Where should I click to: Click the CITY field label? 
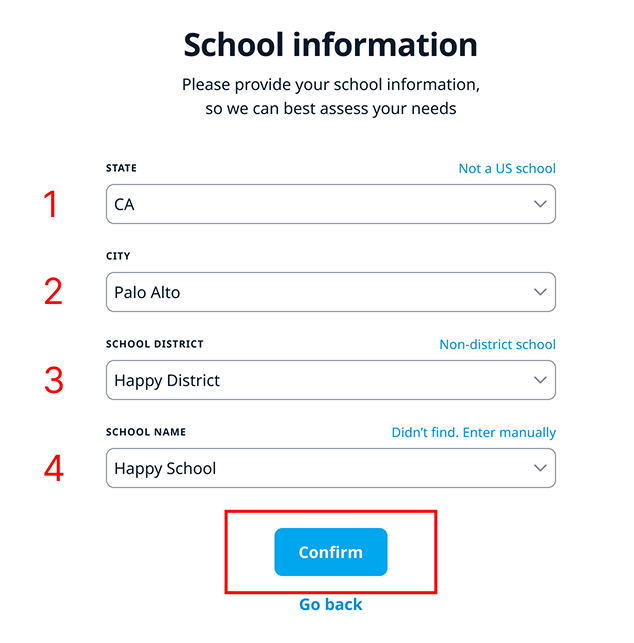[x=118, y=256]
